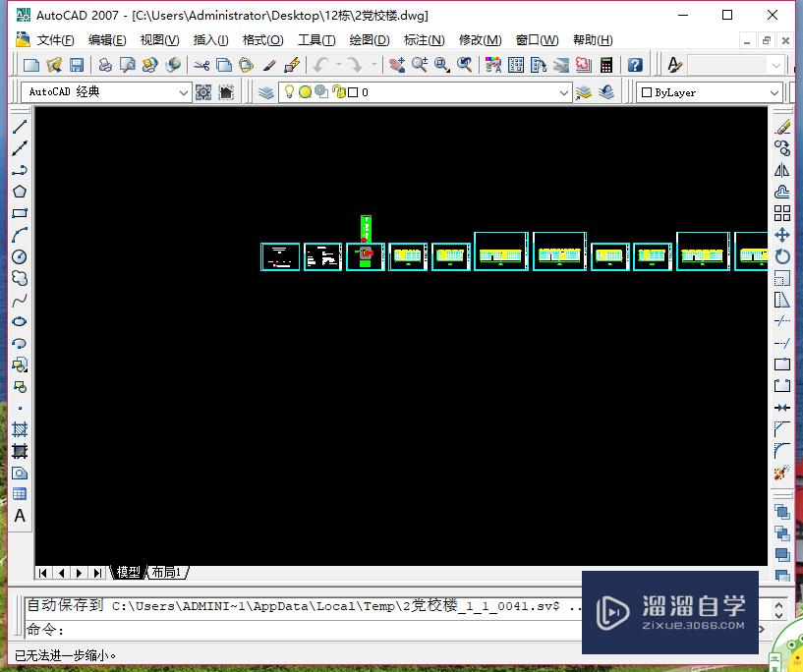
Task: Click the 帮助(H) menu help entry
Action: 592,39
